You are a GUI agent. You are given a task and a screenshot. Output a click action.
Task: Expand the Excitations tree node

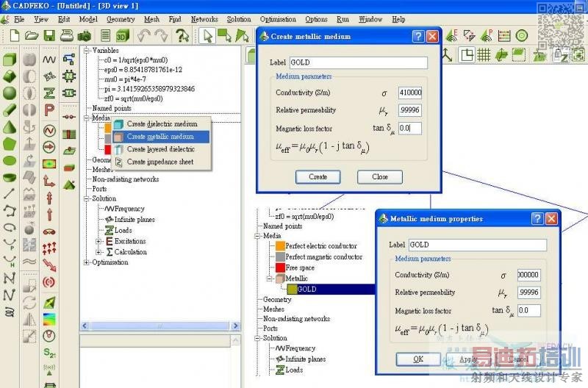coord(98,241)
